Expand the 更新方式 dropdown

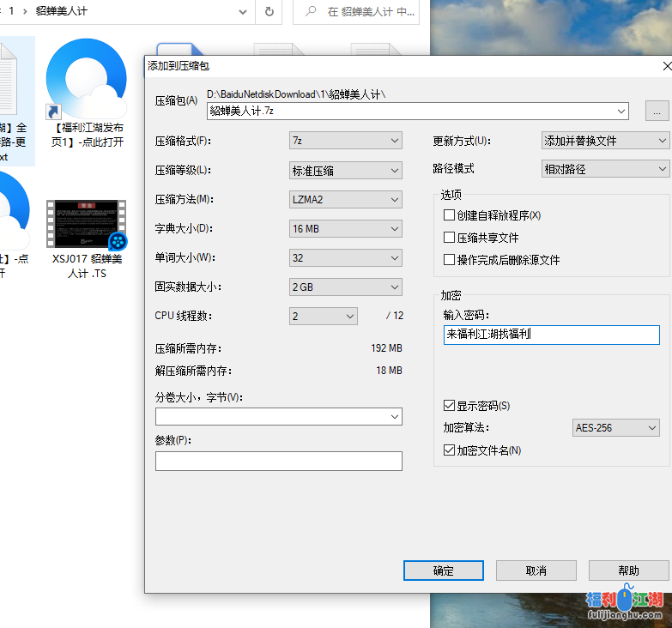click(x=604, y=141)
